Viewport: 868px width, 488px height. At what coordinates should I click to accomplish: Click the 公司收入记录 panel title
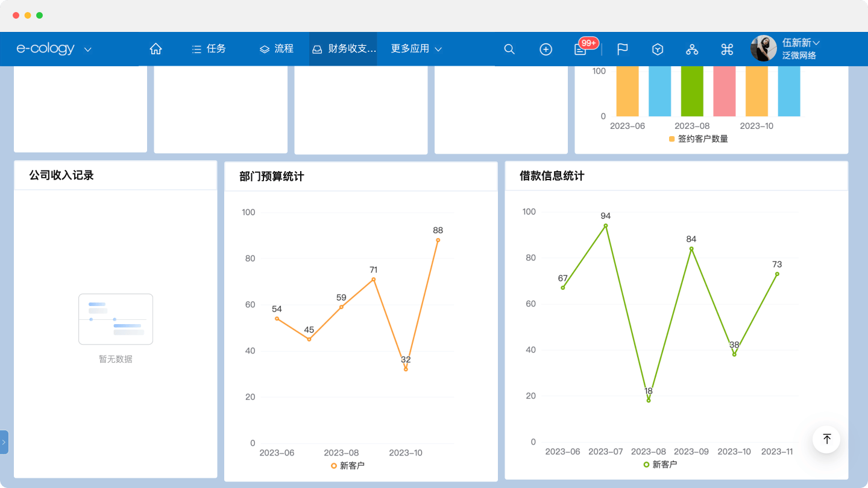point(61,175)
